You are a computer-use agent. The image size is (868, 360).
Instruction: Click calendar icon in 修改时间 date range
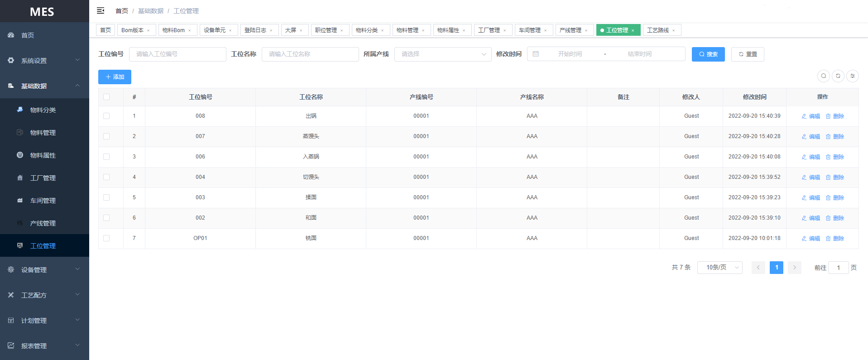[x=536, y=54]
